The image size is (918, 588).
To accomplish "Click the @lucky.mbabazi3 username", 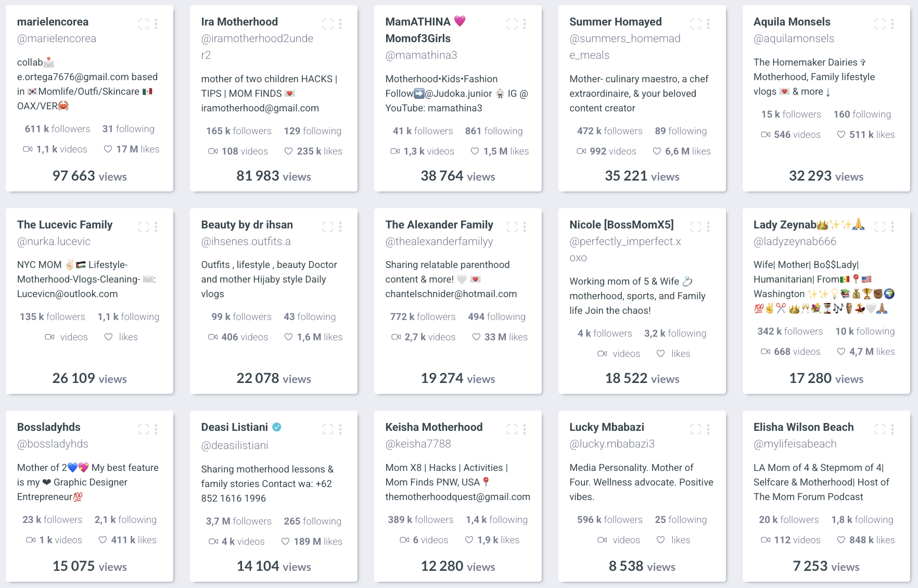I will click(612, 444).
